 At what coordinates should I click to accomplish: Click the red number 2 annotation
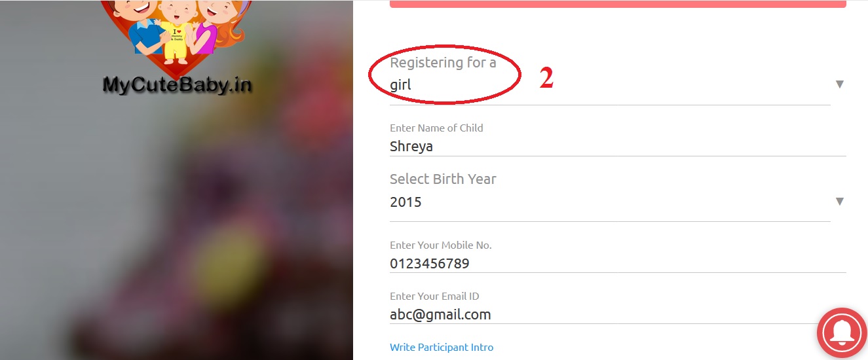546,79
